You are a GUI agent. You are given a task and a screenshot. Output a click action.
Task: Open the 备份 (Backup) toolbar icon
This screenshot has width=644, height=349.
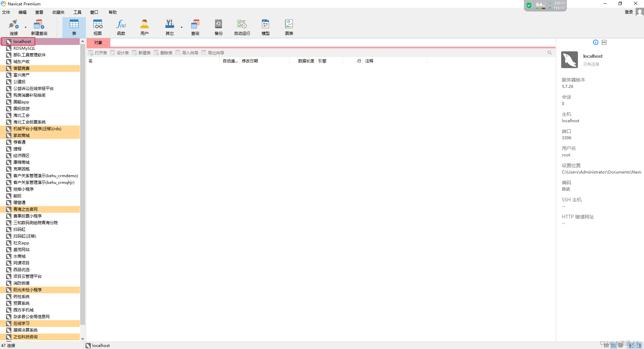coord(219,27)
